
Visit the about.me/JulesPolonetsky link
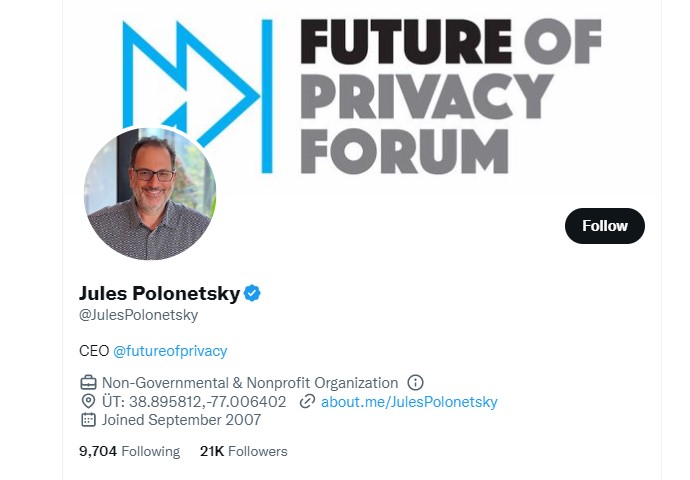(409, 402)
